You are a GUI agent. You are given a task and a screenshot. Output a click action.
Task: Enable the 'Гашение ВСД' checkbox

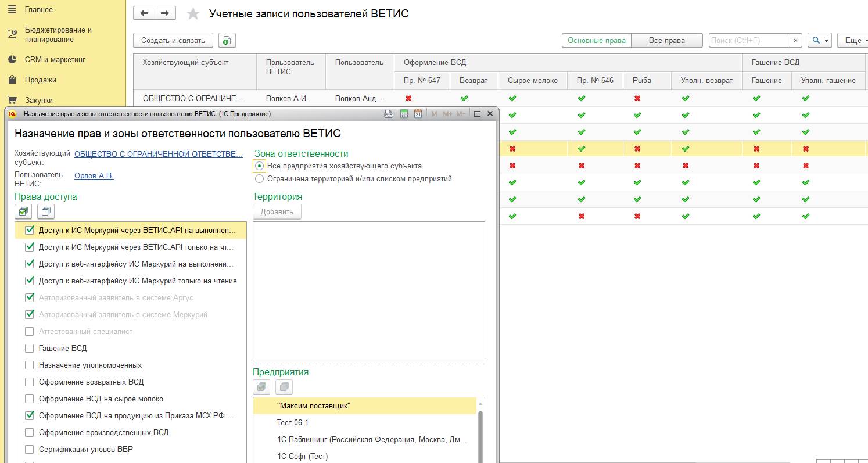(30, 349)
